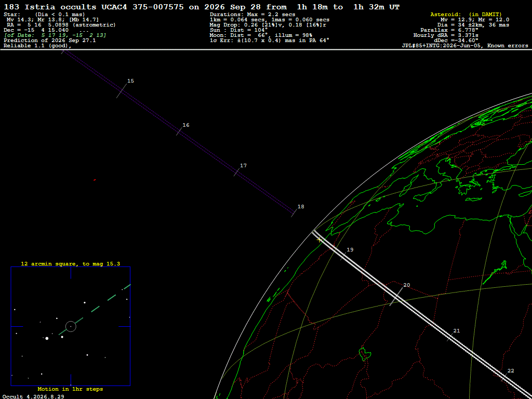Click the small green heart-shaped lake outline

[x=365, y=354]
